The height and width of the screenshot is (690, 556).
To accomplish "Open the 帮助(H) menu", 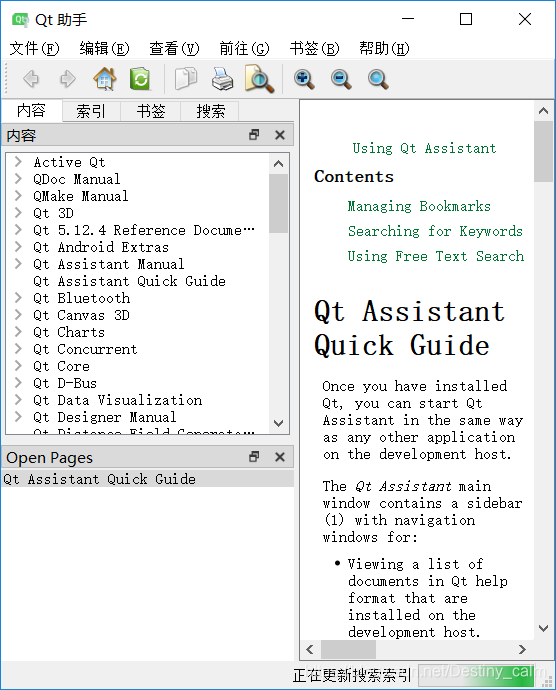I will click(x=384, y=48).
